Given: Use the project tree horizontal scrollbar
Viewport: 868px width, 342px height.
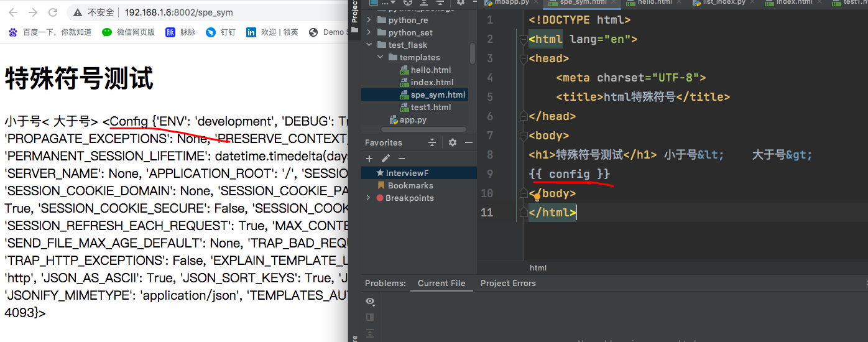Looking at the screenshot, I should [x=423, y=129].
